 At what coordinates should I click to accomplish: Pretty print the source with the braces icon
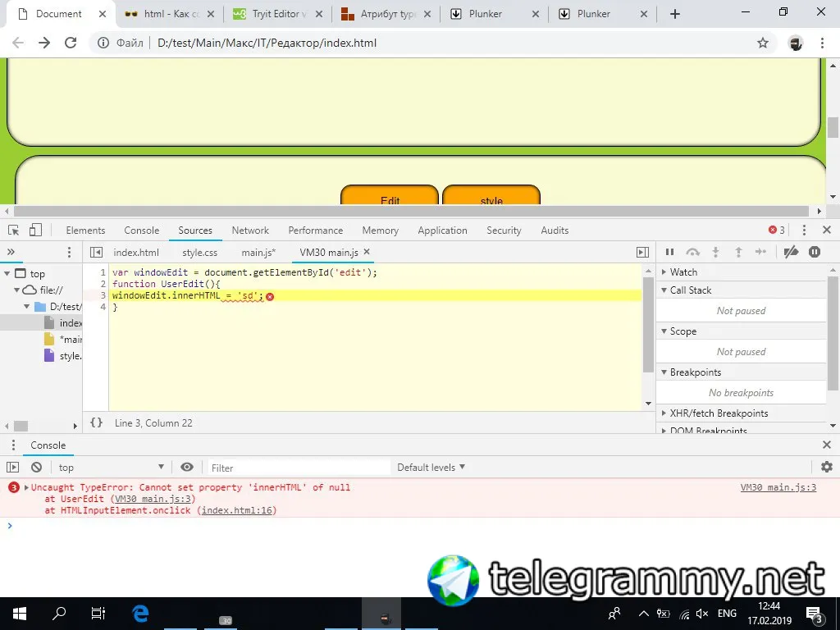(97, 422)
